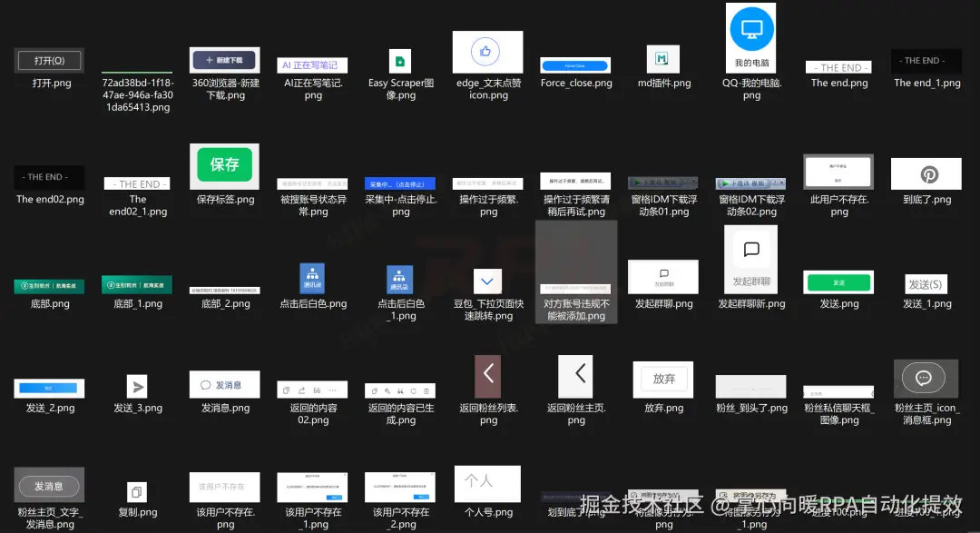980x533 pixels.
Task: Select QQ-我的电脑.png monitor icon
Action: pyautogui.click(x=750, y=37)
